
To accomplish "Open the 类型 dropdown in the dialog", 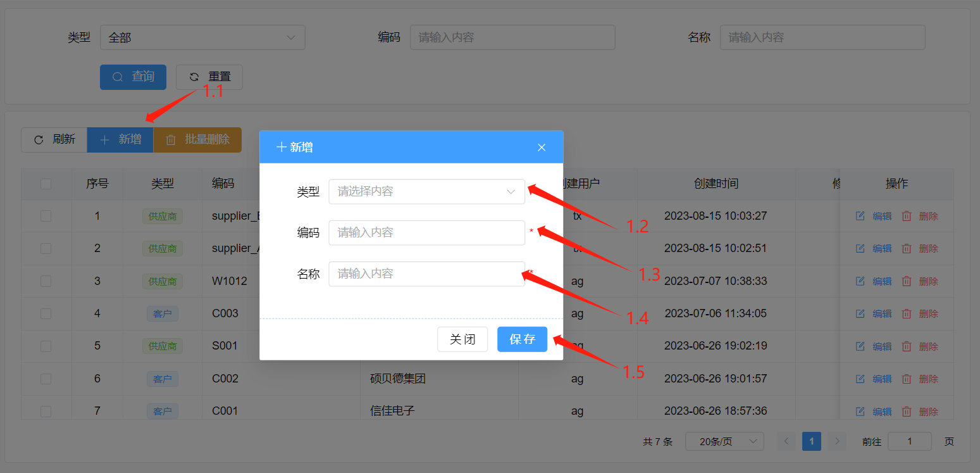I will [426, 192].
